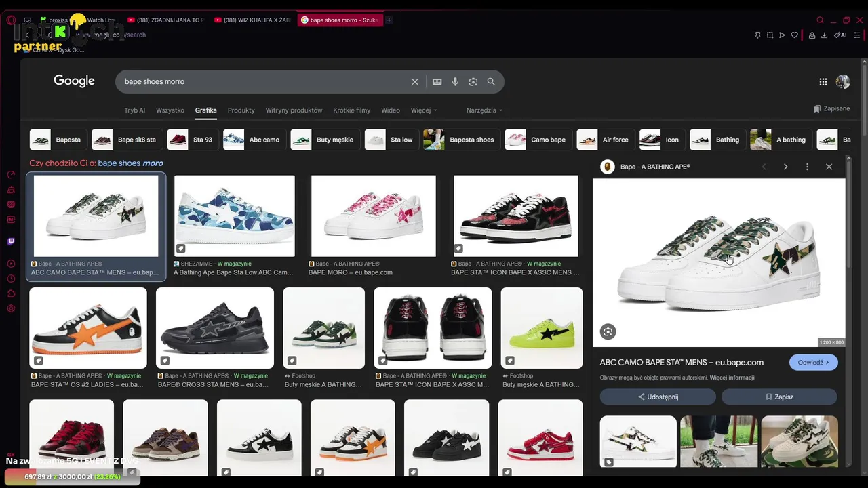Open extensions cube icon in sidebar
The height and width of the screenshot is (488, 868).
(11, 293)
